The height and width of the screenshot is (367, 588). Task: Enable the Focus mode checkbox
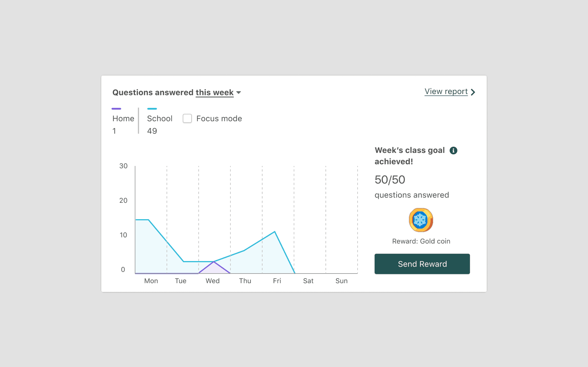click(x=187, y=118)
